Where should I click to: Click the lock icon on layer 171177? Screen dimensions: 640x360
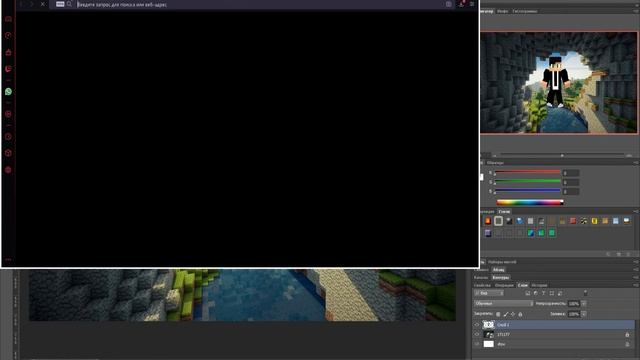click(x=627, y=335)
